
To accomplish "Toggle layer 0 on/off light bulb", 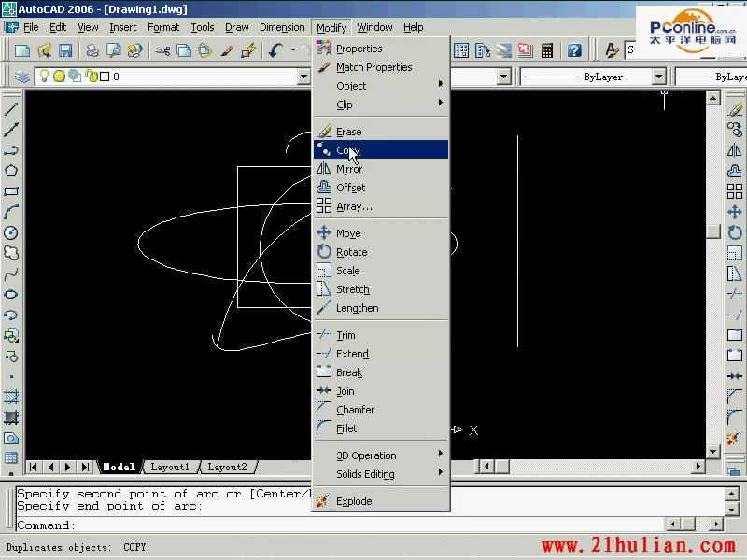I will point(44,76).
